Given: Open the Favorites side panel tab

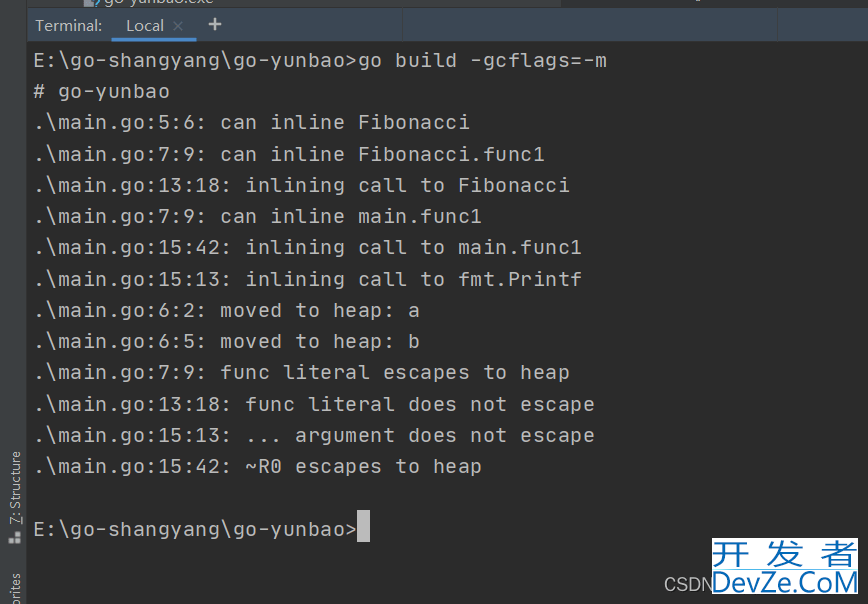Looking at the screenshot, I should pyautogui.click(x=16, y=588).
